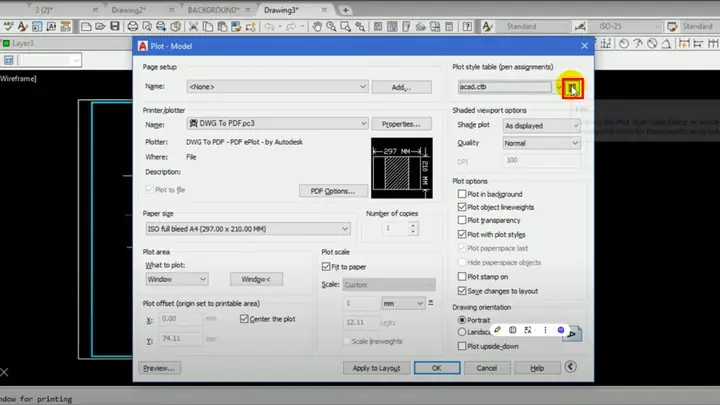Click the Add... page setup button
This screenshot has height=405, width=720.
click(401, 87)
